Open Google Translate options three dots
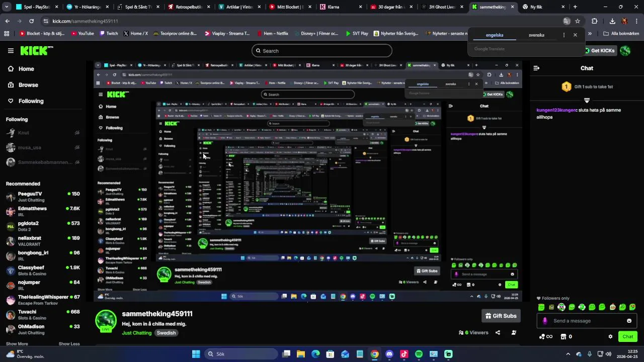This screenshot has width=644, height=362. click(563, 35)
